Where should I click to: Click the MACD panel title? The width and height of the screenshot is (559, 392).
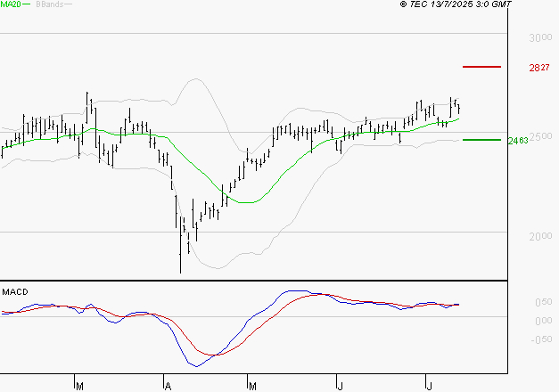(15, 292)
